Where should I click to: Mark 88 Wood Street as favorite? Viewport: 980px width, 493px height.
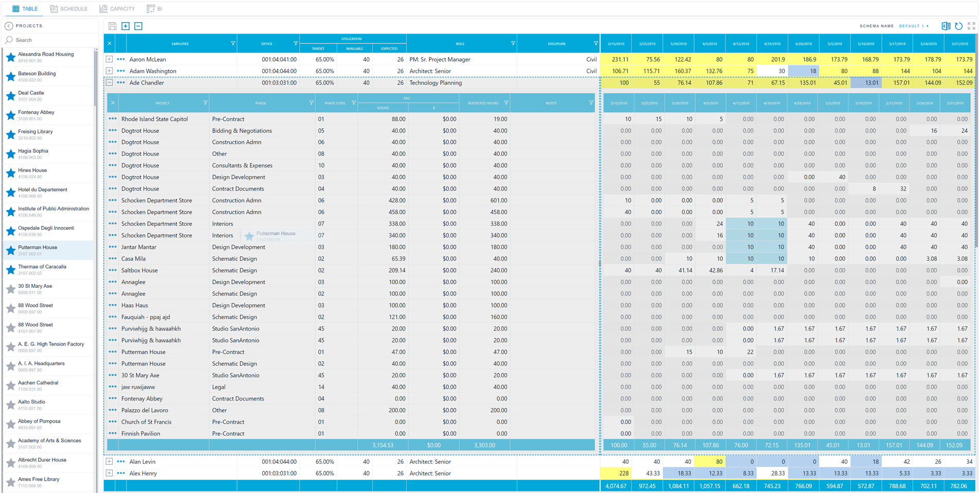click(x=10, y=308)
